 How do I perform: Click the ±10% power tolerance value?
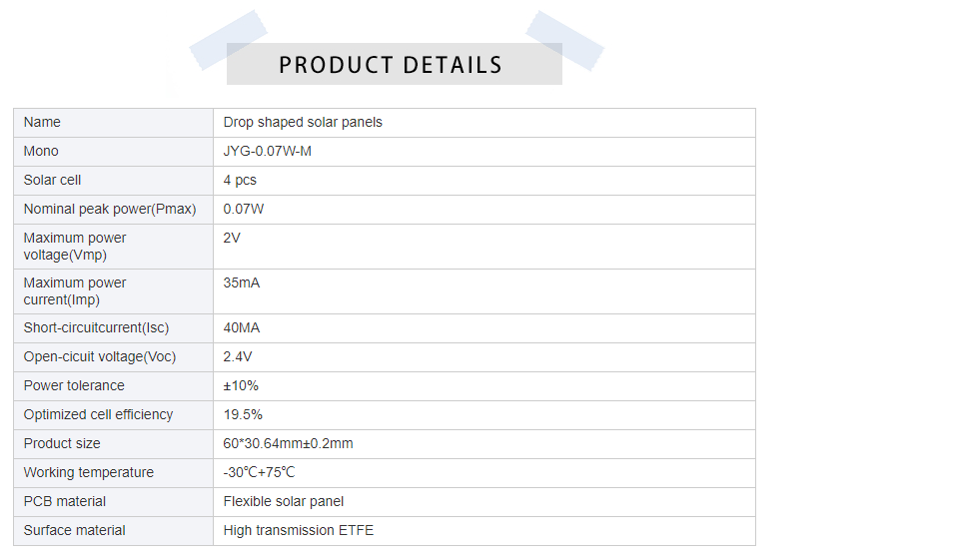point(241,386)
